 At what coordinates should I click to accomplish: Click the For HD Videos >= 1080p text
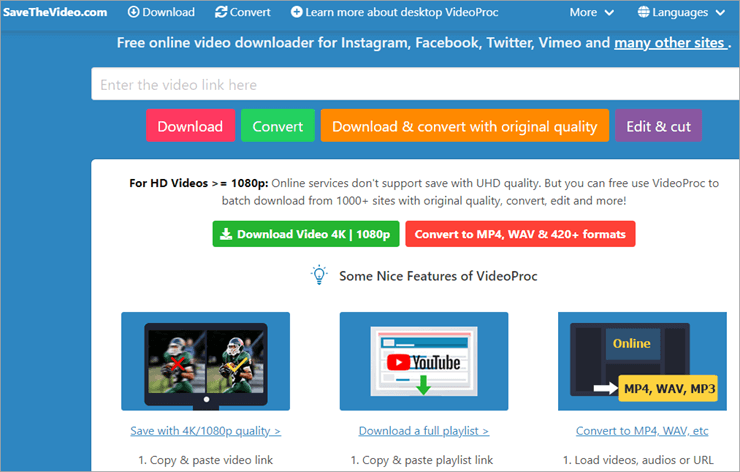(199, 183)
